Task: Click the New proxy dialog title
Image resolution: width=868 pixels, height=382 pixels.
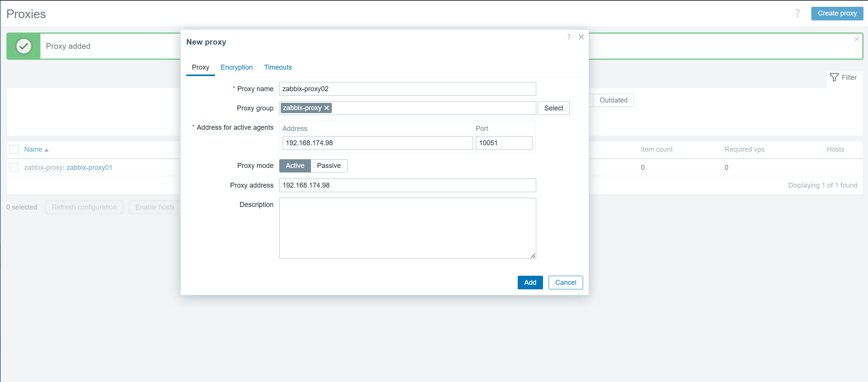Action: (206, 42)
